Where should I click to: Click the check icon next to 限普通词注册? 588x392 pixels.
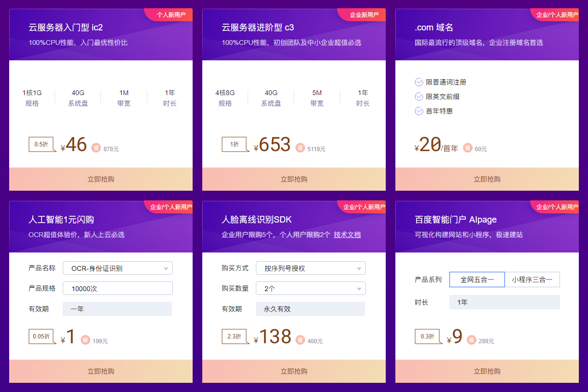tap(419, 82)
